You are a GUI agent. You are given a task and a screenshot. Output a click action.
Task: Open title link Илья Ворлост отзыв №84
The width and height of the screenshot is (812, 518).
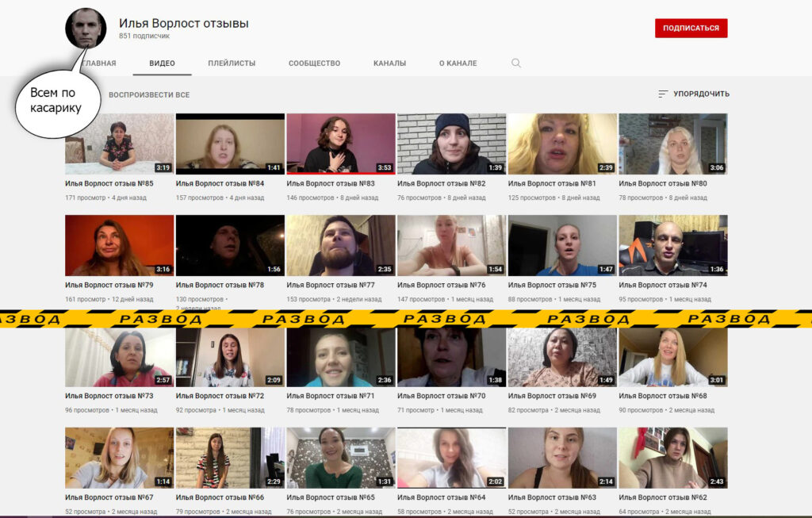(x=220, y=184)
